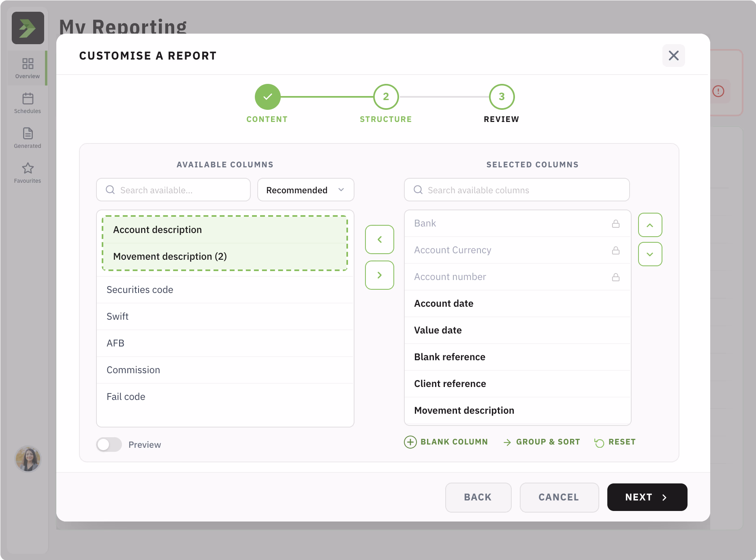Move column left to available list
The image size is (756, 560).
coord(380,239)
